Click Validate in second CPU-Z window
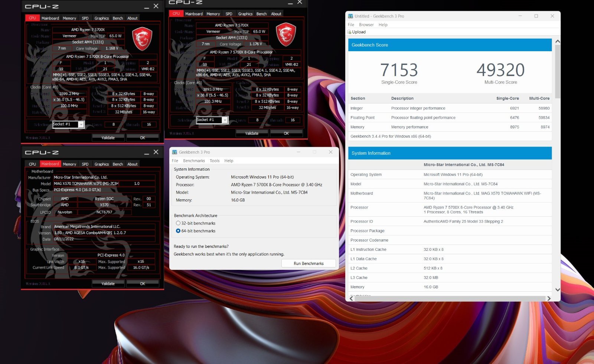Screen dimensions: 594x364 pyautogui.click(x=252, y=133)
